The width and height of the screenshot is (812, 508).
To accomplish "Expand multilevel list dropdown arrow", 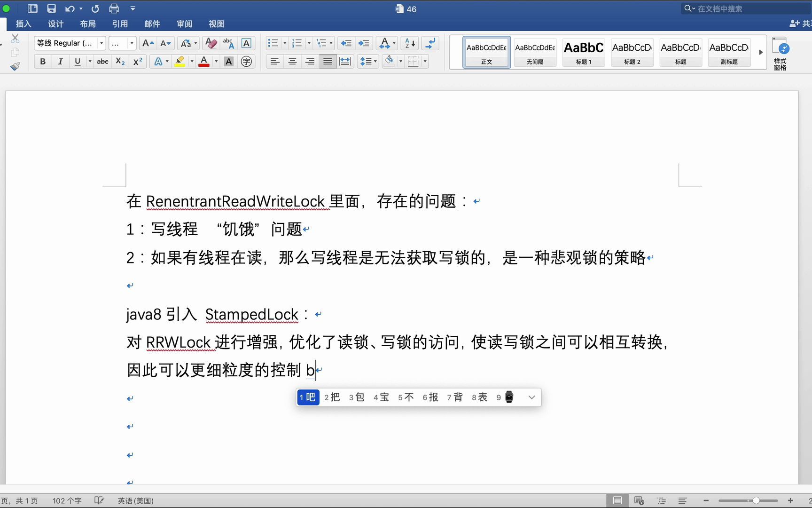I will [x=331, y=43].
